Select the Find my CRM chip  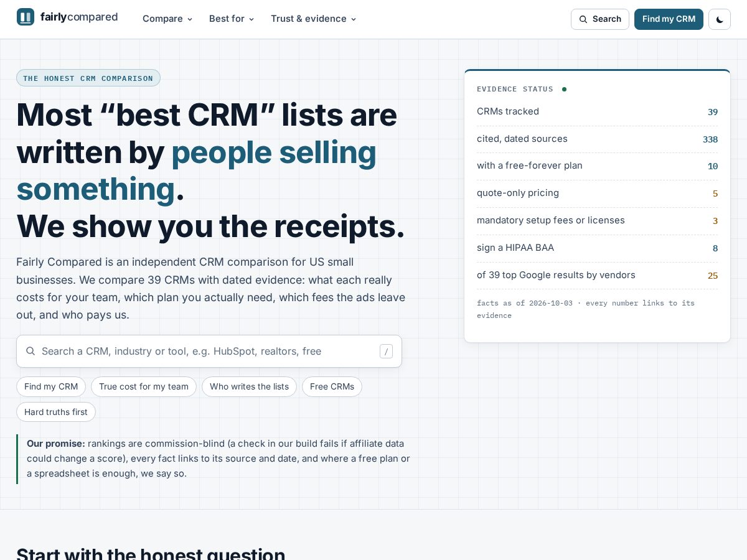[51, 386]
